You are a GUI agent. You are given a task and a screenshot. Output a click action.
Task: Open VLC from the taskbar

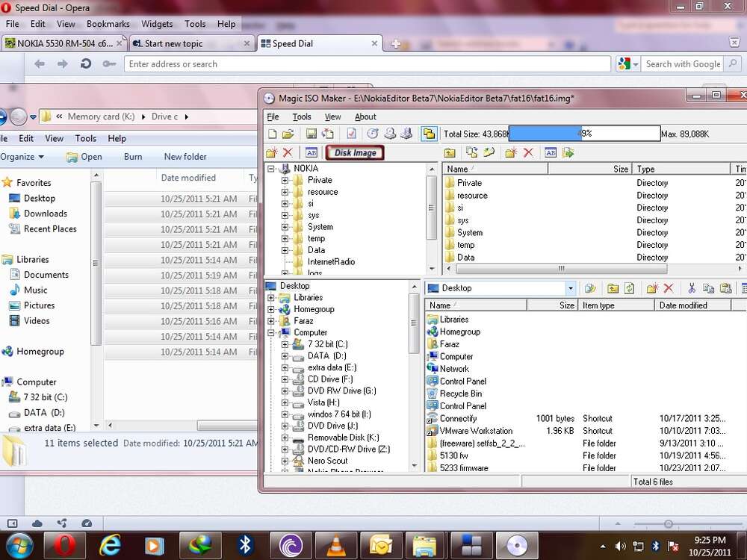coord(335,546)
